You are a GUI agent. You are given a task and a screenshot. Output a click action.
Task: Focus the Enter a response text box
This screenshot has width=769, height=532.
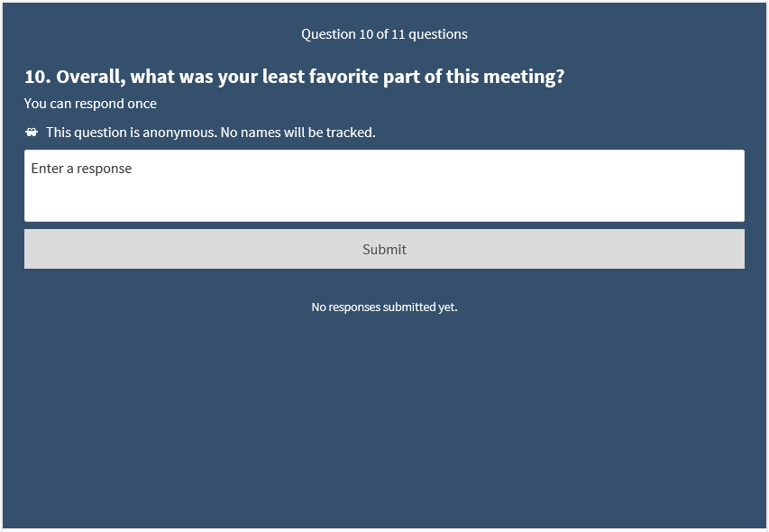point(384,186)
